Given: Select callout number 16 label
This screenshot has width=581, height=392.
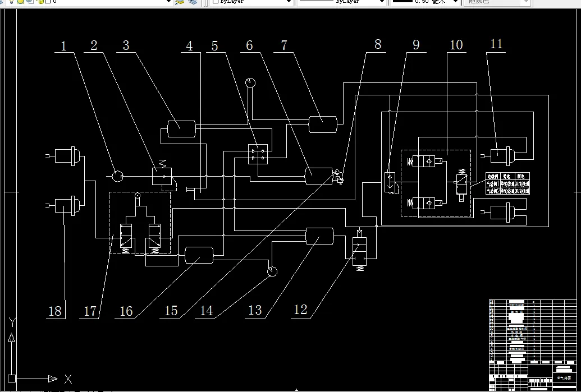Looking at the screenshot, I should pos(126,311).
